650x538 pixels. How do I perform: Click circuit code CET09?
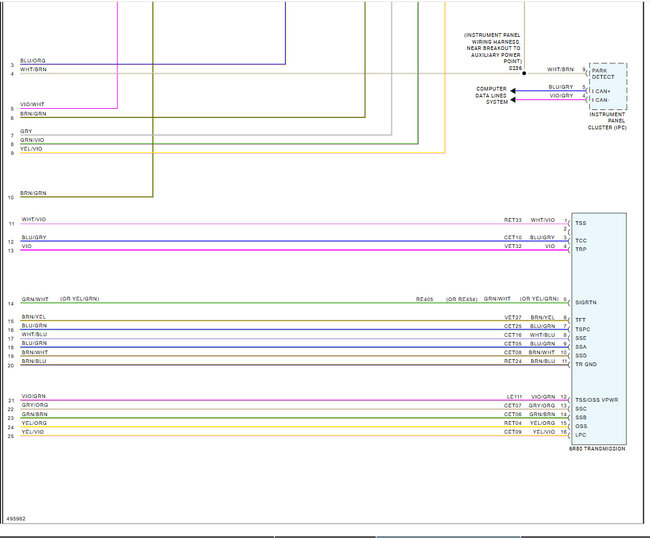point(513,431)
